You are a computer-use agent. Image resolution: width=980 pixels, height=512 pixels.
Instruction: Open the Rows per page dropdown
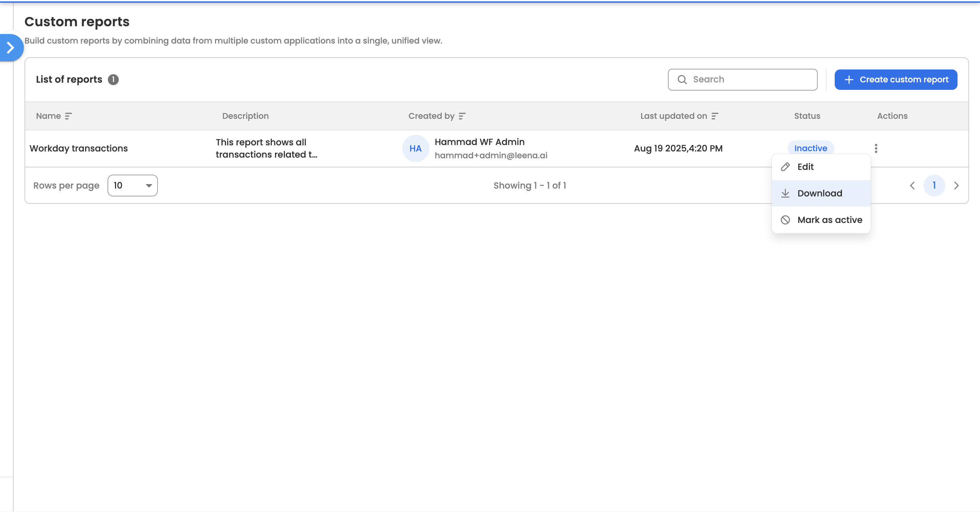tap(132, 186)
